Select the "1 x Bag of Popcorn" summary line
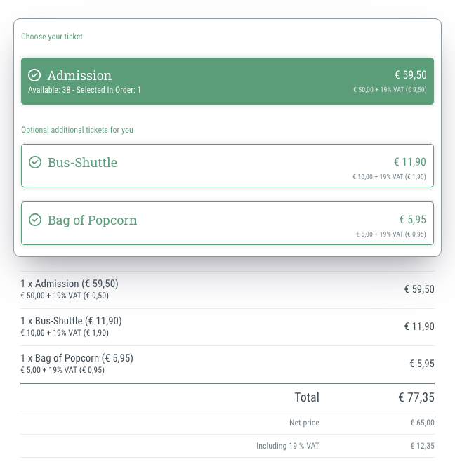455x476 pixels. [77, 359]
